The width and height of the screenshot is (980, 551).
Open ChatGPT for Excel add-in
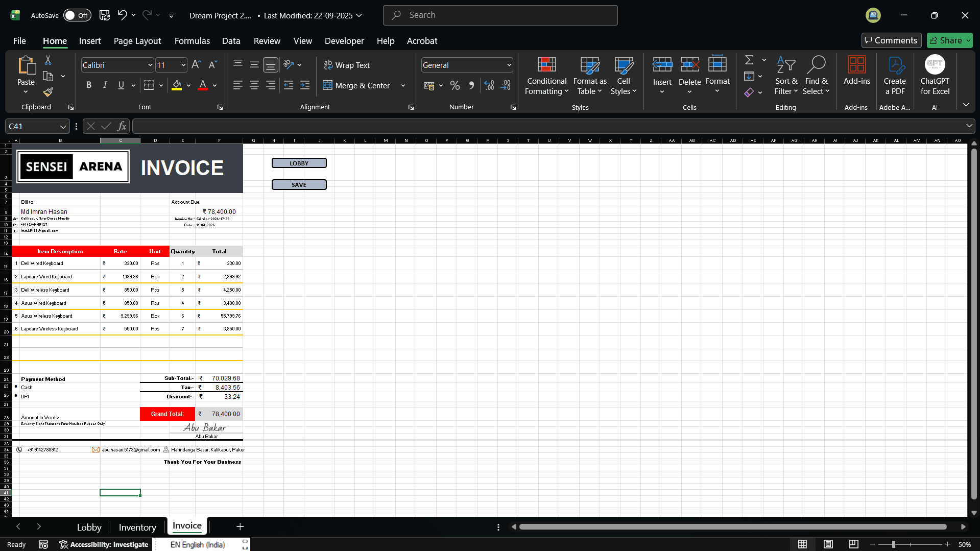pos(935,75)
